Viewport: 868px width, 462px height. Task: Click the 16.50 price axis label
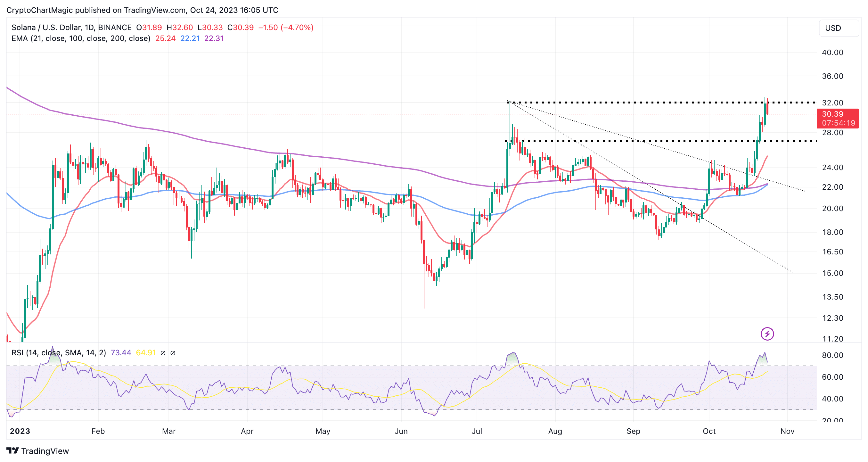pos(832,252)
